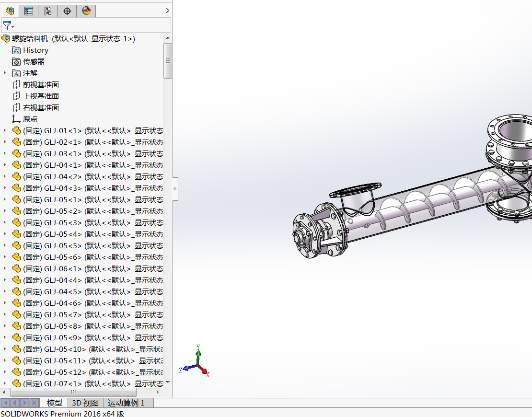532x417 pixels.
Task: Click the GLJ-05<3> part icon
Action: pos(16,222)
